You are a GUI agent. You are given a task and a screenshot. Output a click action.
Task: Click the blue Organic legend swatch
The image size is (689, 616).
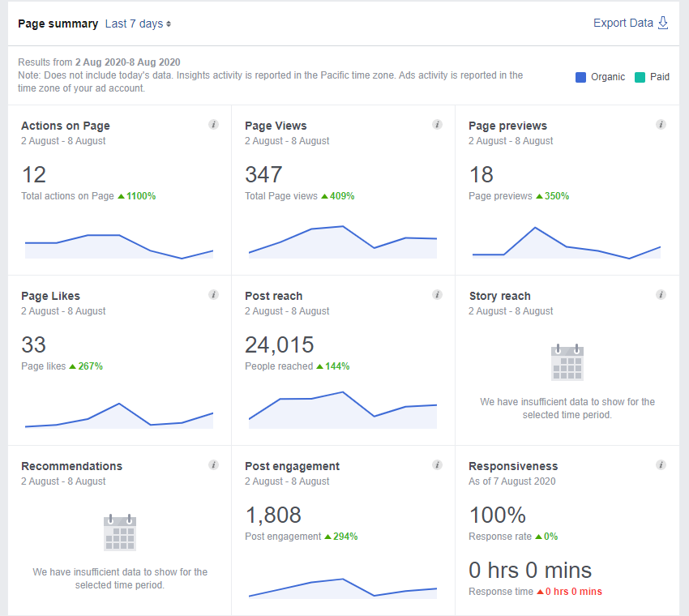580,77
